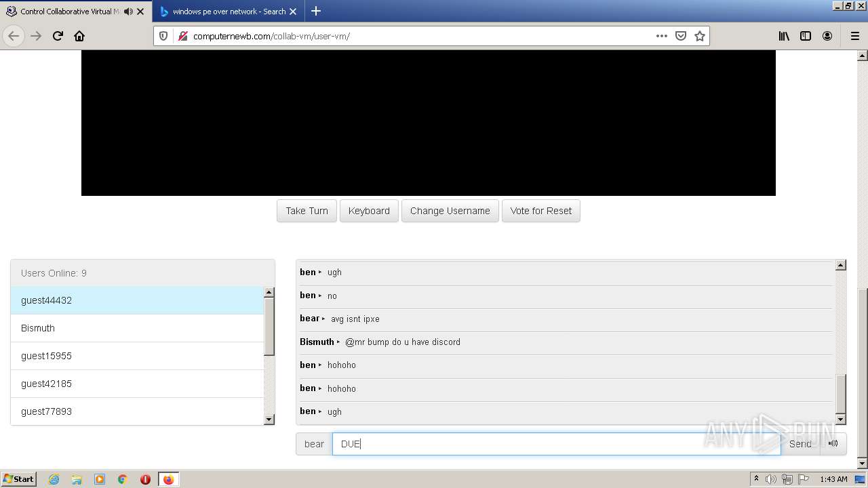Screen dimensions: 868x488
Task: Click the taskbar clock 1:43 AM
Action: coord(833,479)
